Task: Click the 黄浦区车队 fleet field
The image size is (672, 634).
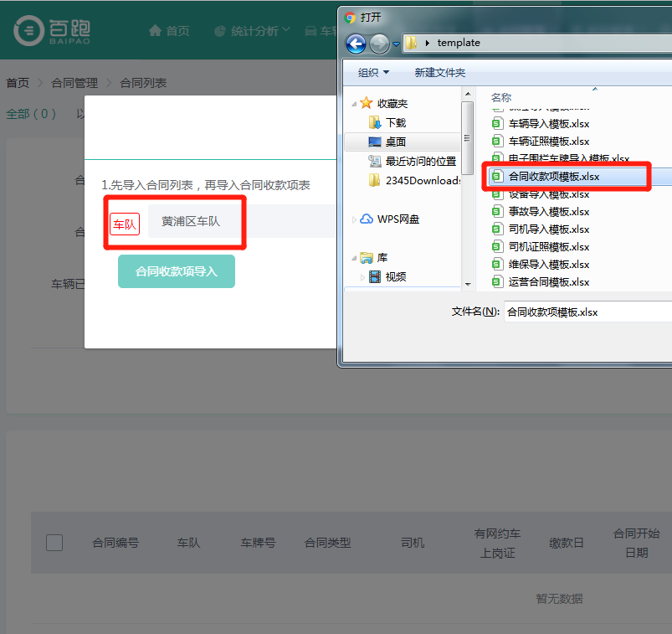Action: pos(191,222)
